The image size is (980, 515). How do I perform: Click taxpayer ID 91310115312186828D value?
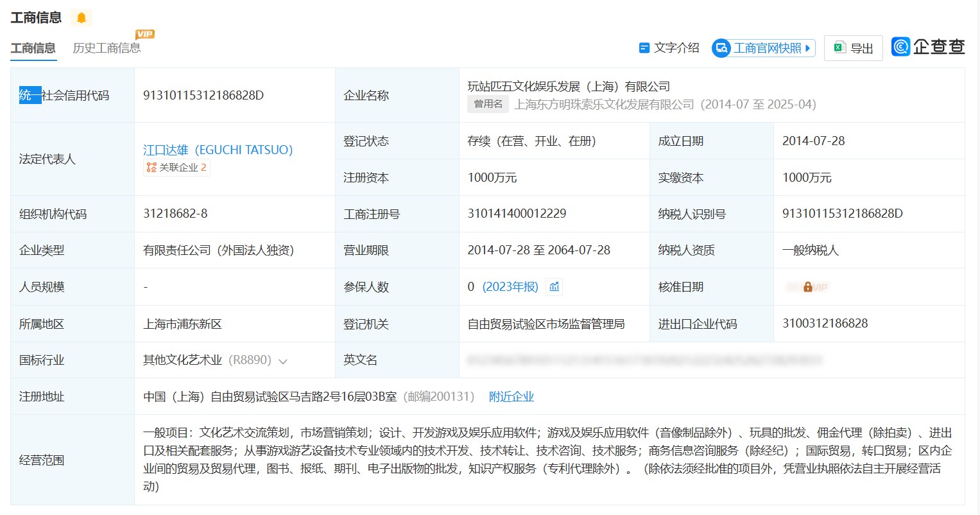(843, 214)
